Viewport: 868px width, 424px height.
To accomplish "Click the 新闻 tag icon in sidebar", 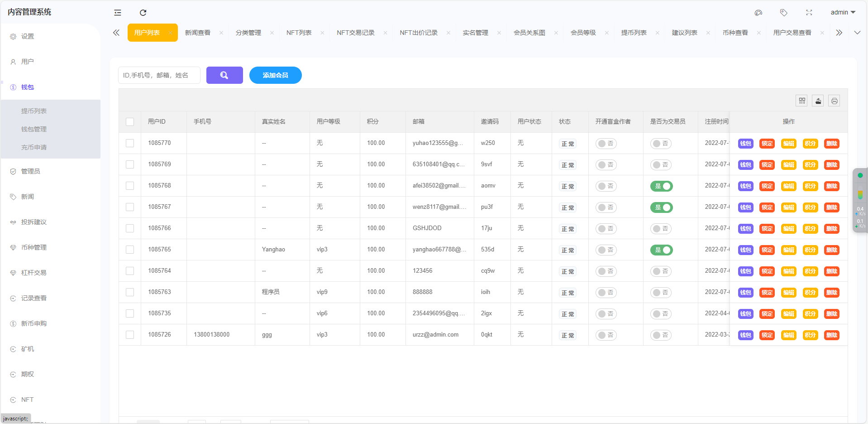I will pyautogui.click(x=13, y=197).
